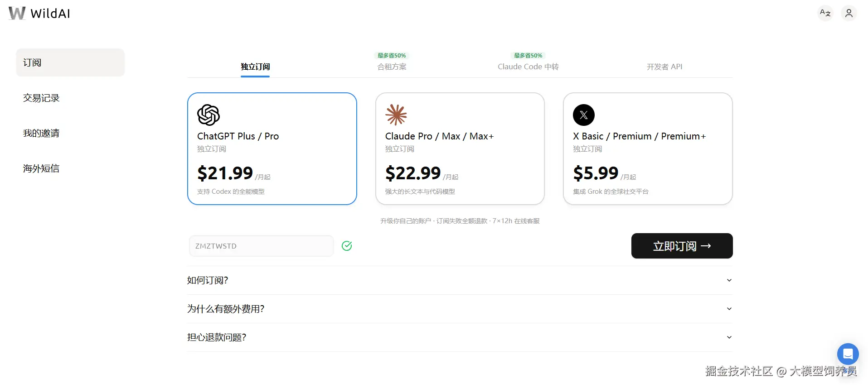Click the WildAI logo
Screen dimensions: 868x388
click(x=39, y=13)
